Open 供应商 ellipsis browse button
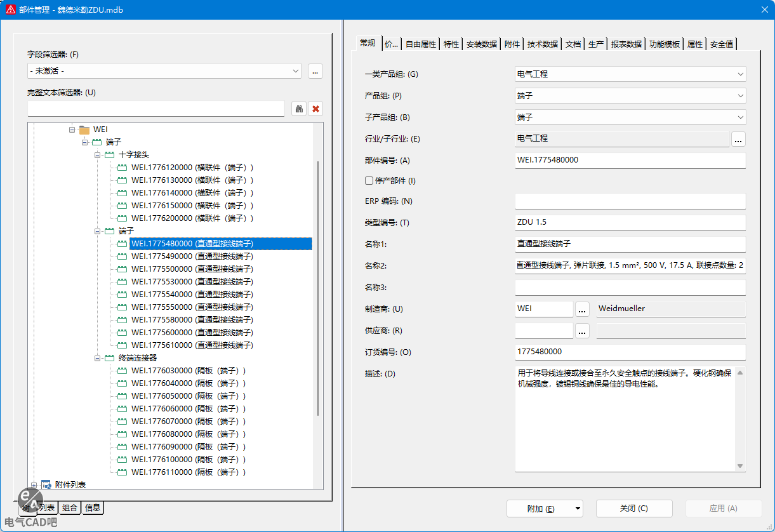 point(582,331)
